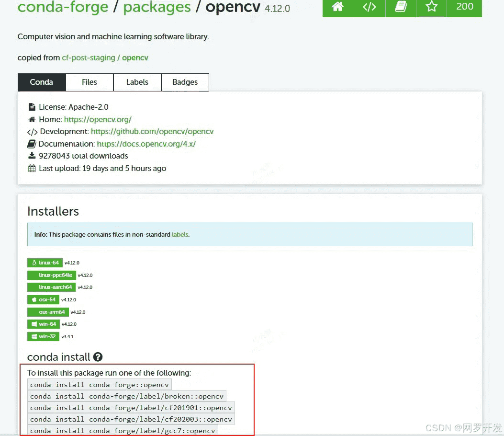This screenshot has height=436, width=504.
Task: Click the code icon beside Development
Action: [x=32, y=132]
